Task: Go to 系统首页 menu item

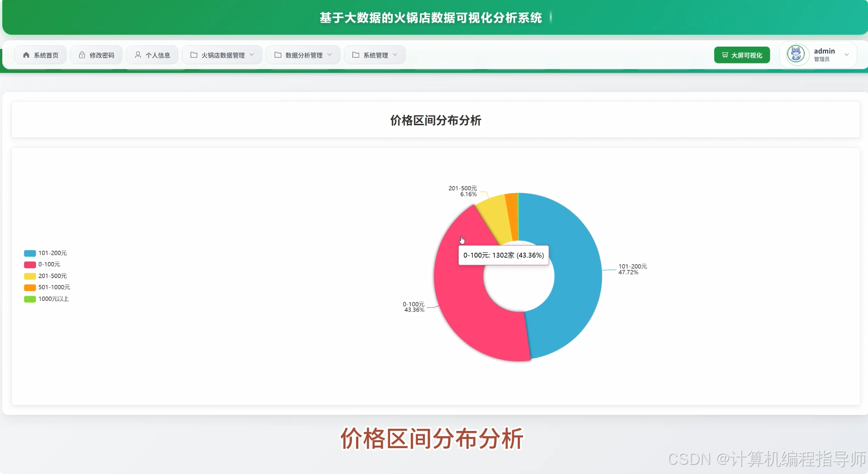Action: [41, 55]
